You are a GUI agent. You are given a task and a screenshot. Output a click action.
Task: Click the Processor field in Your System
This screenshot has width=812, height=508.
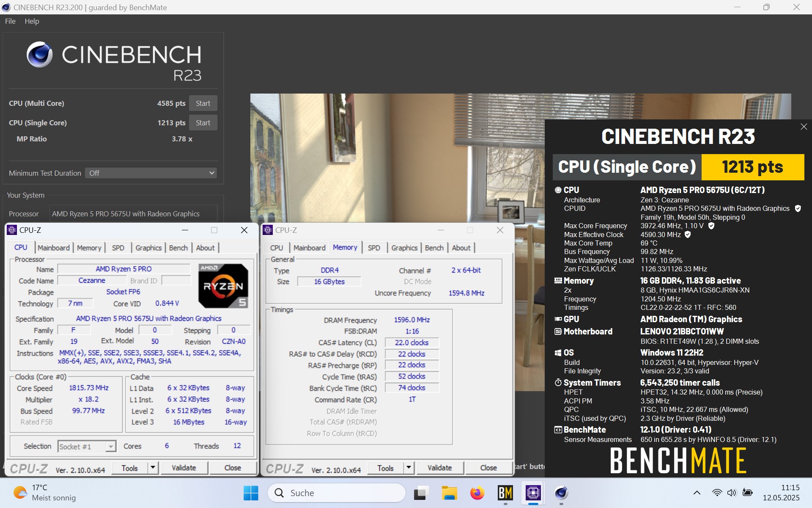click(133, 214)
